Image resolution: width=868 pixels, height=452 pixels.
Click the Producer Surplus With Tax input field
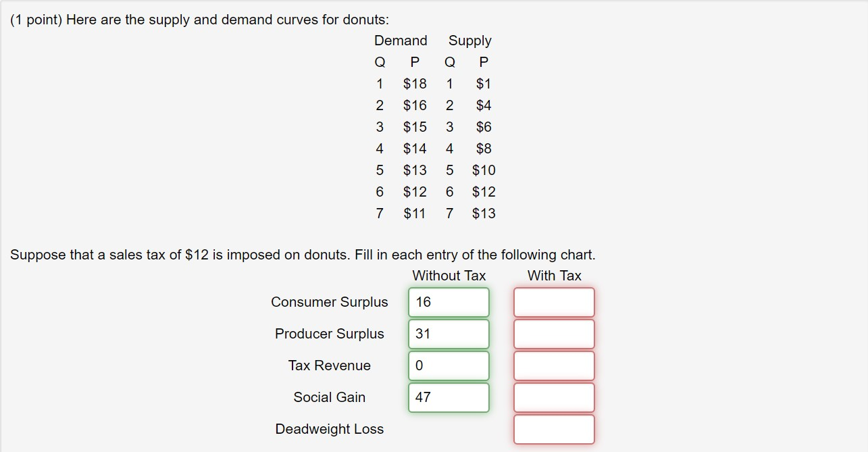(553, 334)
